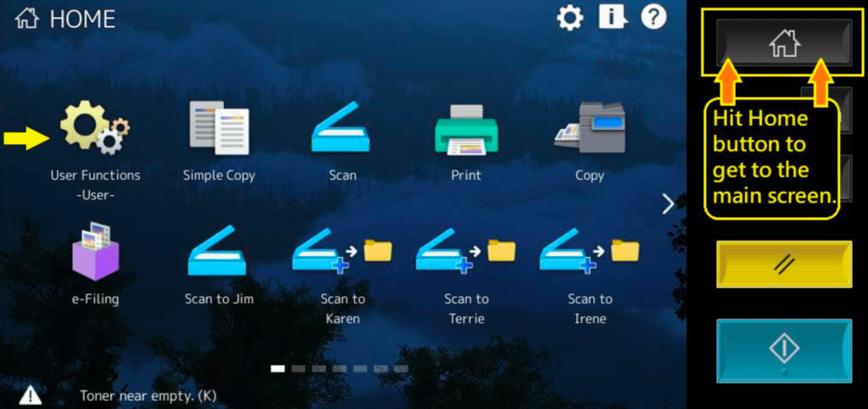Push the blue Start button
Image resolution: width=868 pixels, height=409 pixels.
pyautogui.click(x=784, y=350)
